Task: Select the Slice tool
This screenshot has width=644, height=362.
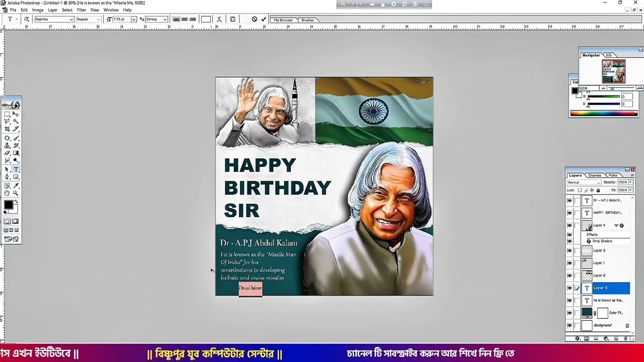Action: (x=16, y=129)
